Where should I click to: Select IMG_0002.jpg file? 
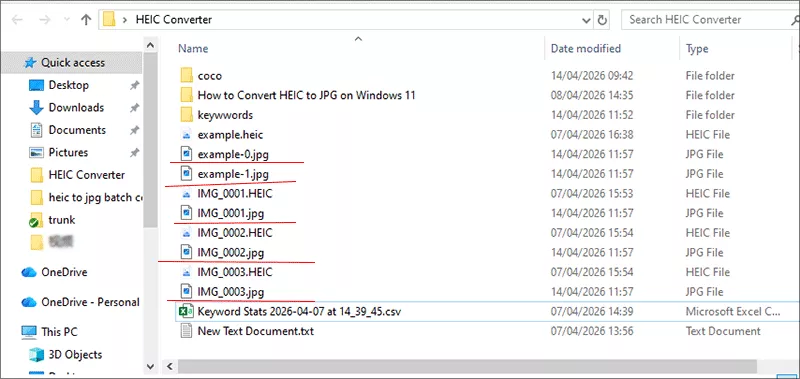click(231, 252)
